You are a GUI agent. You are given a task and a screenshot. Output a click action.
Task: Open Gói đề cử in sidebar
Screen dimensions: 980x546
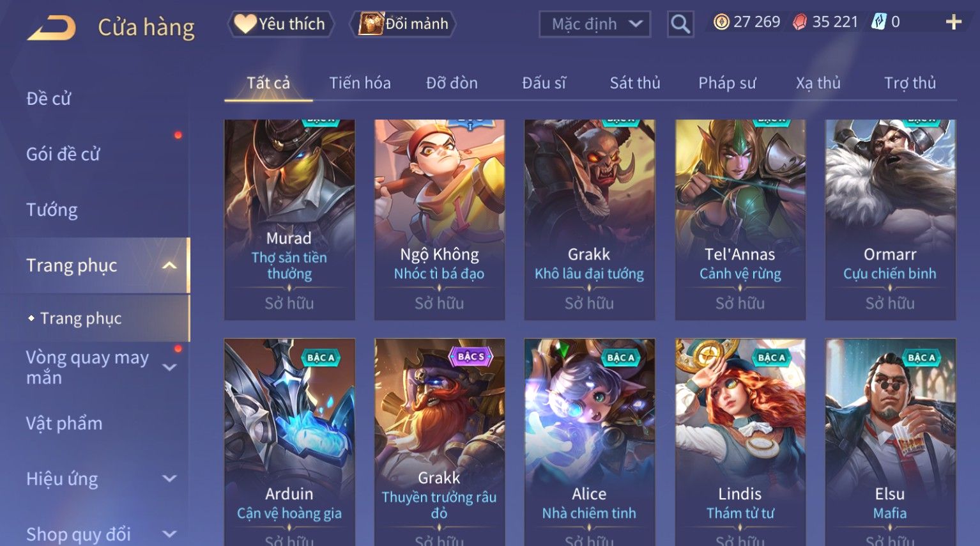coord(63,154)
